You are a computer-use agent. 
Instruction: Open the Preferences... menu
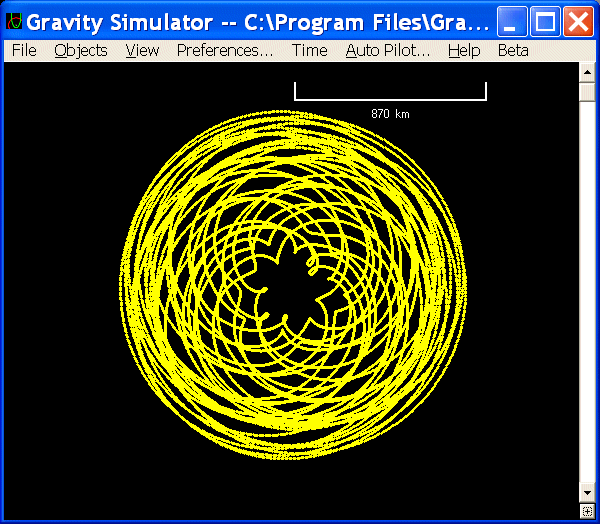tap(225, 51)
